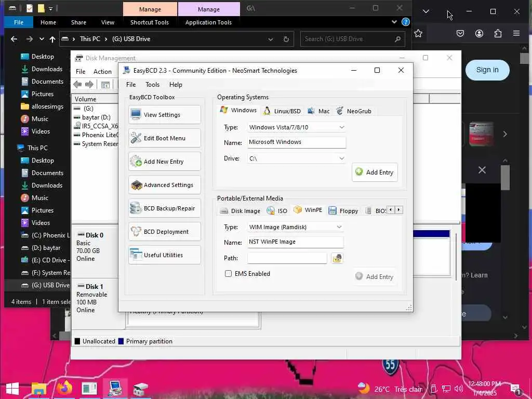Open allosesimgs folder in Explorer sidebar
The width and height of the screenshot is (532, 399).
(42, 107)
